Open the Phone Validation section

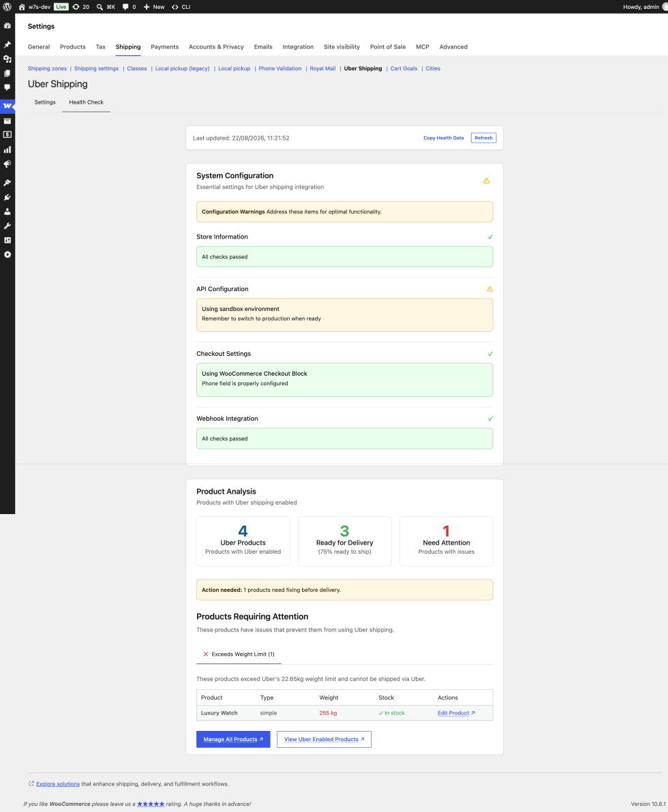[279, 68]
